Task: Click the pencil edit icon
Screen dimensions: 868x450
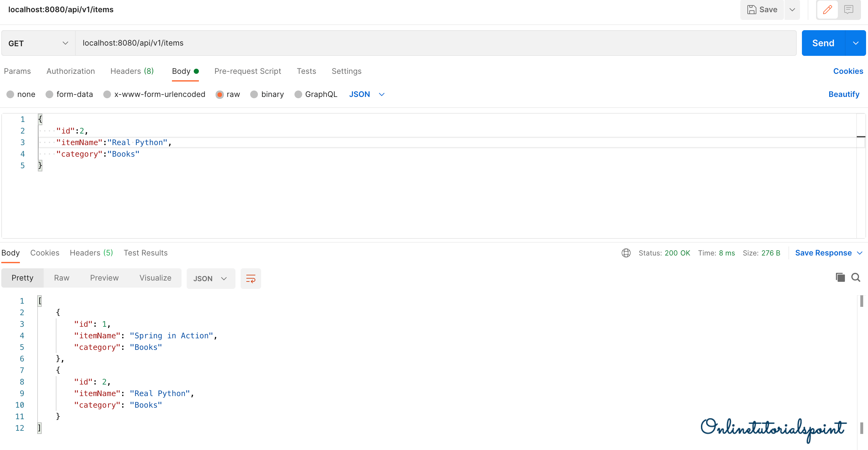Action: [x=827, y=9]
